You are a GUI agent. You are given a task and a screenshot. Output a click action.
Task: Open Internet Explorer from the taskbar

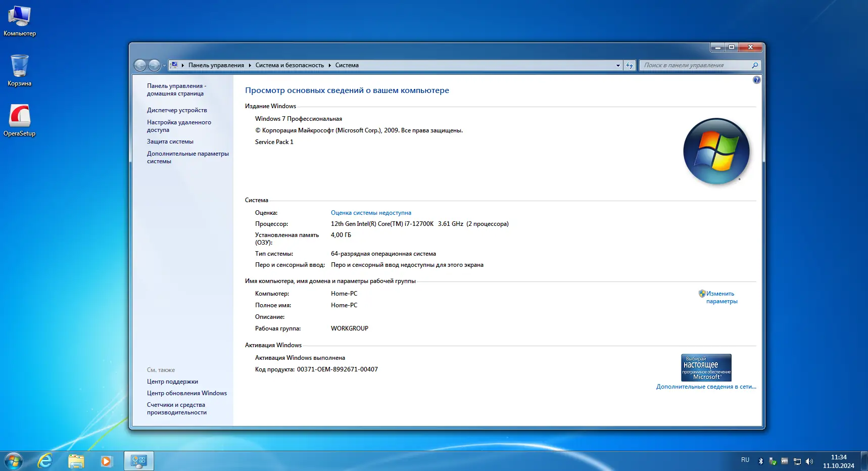pyautogui.click(x=45, y=461)
